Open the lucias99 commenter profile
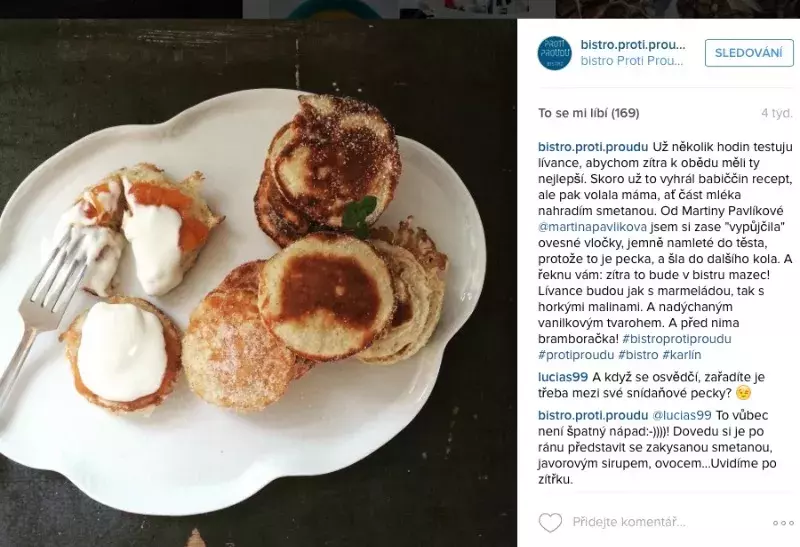 [563, 377]
